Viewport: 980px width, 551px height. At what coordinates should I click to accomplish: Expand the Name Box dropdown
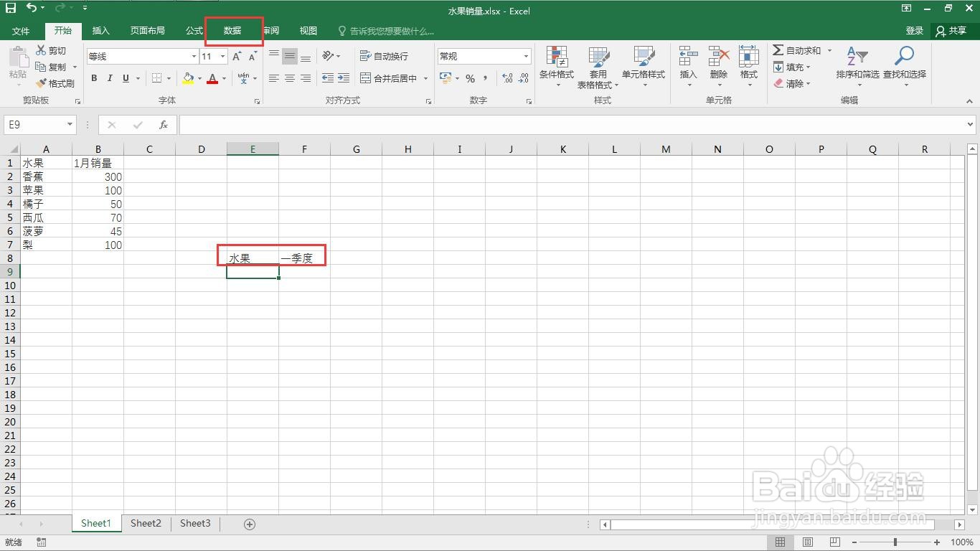click(70, 124)
